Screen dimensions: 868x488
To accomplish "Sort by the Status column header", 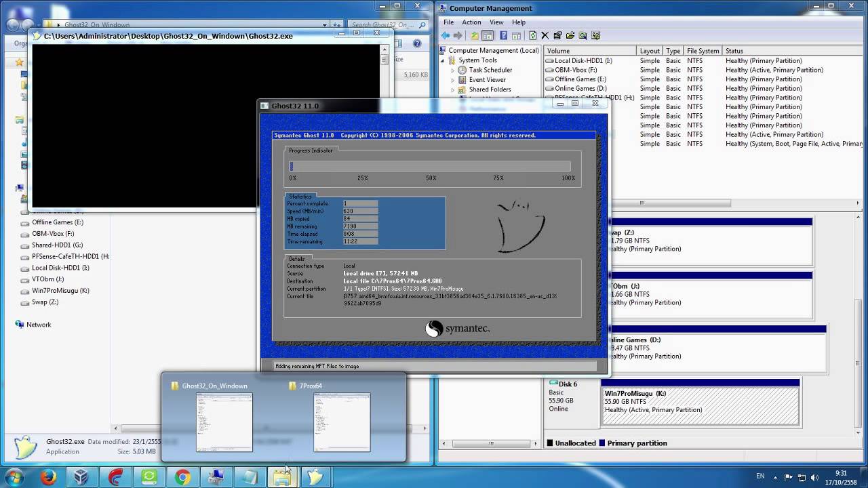I will click(x=792, y=51).
